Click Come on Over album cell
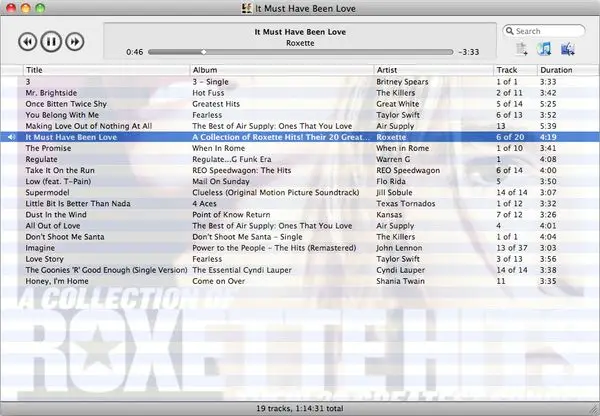Viewport: 600px width, 416px height. (x=218, y=281)
